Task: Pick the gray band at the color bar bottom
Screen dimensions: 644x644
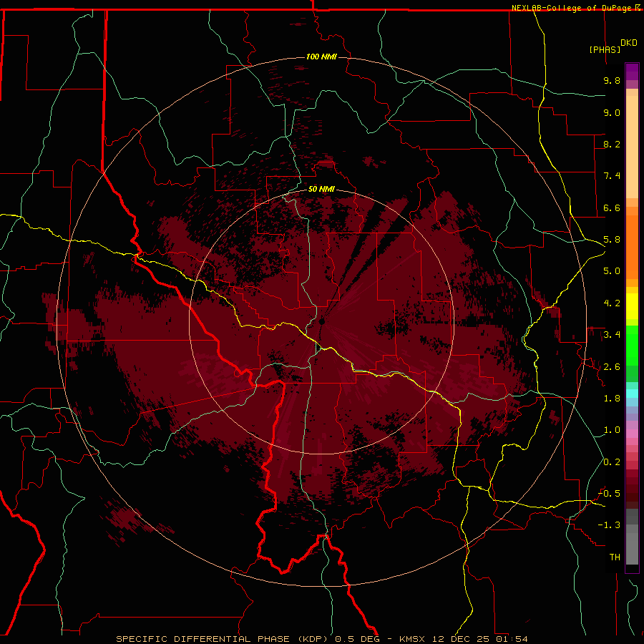Action: tap(632, 546)
